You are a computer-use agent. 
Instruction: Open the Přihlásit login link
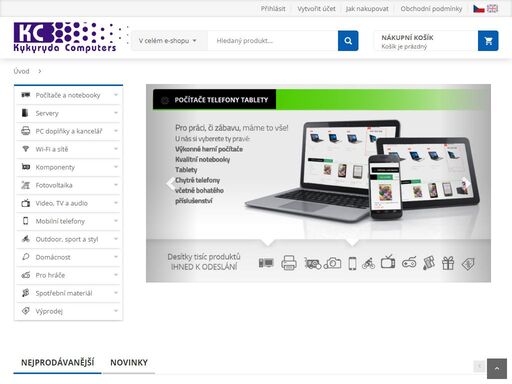(273, 9)
